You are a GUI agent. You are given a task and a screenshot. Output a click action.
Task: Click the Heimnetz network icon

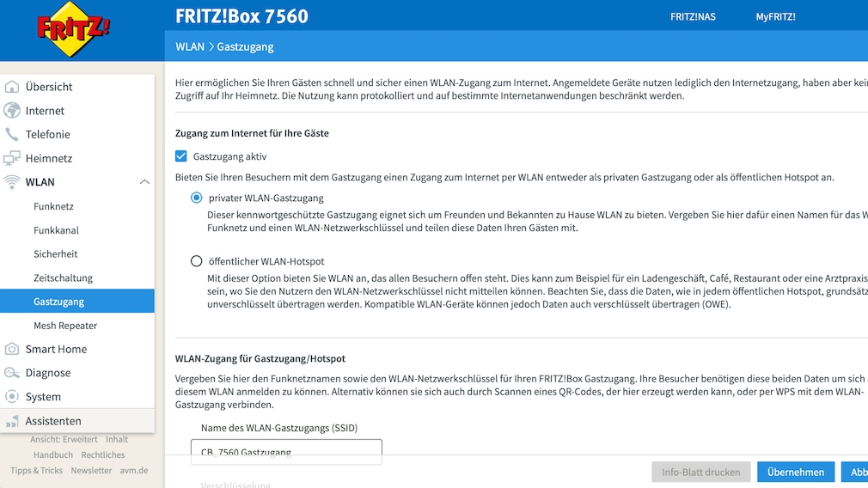pos(12,158)
